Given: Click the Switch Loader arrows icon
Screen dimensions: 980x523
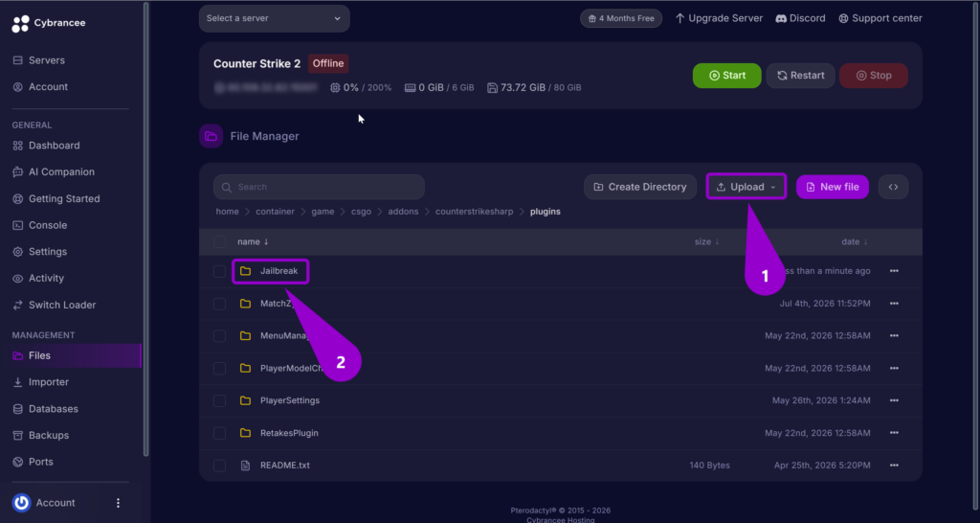Looking at the screenshot, I should (17, 305).
